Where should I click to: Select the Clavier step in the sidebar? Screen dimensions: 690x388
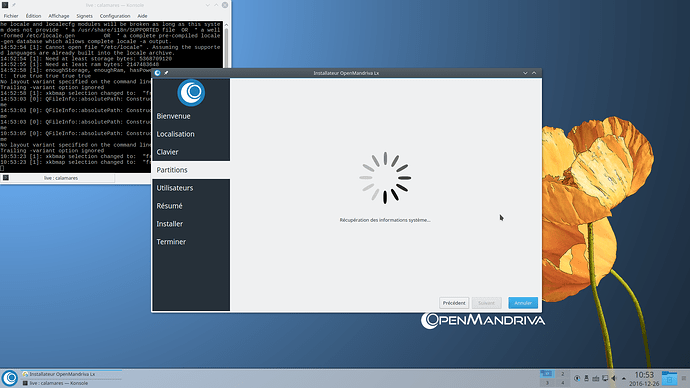(x=191, y=152)
